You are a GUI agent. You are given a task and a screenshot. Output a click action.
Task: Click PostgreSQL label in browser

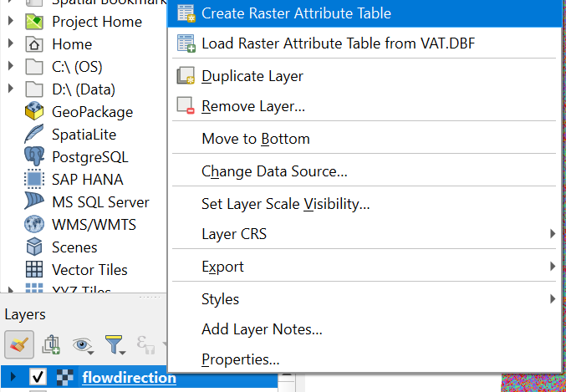(x=90, y=157)
